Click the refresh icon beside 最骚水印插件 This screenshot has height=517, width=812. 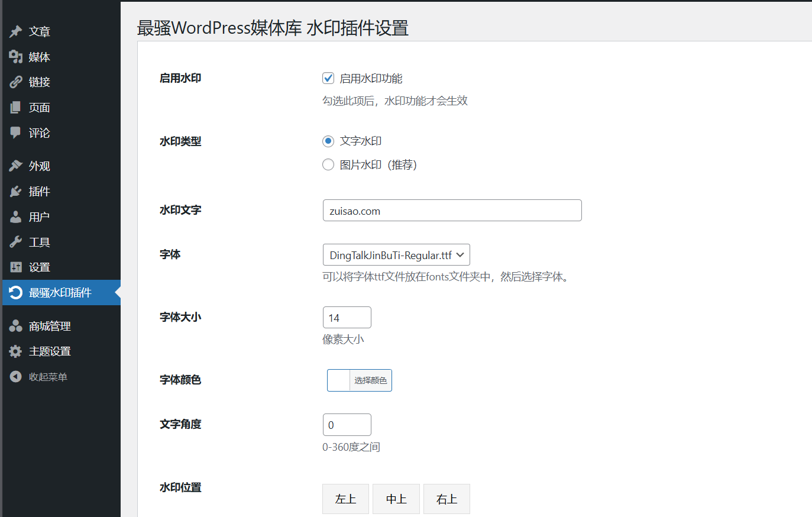click(15, 293)
